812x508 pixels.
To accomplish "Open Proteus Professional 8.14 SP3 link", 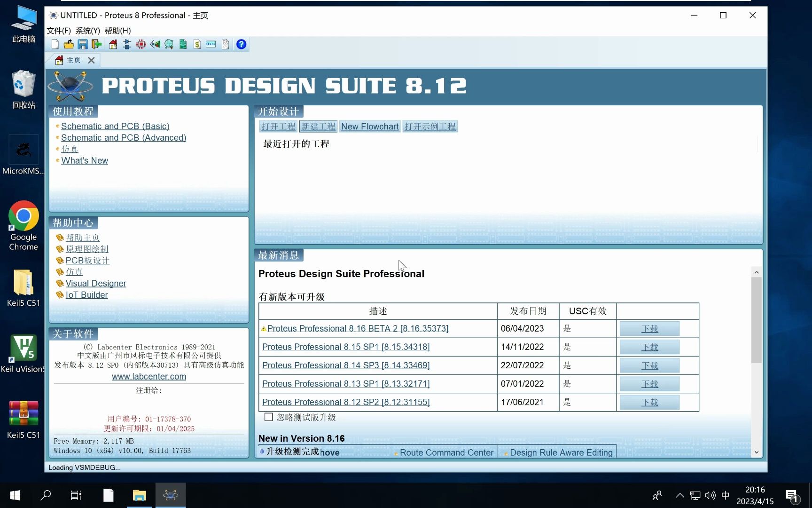I will tap(346, 365).
